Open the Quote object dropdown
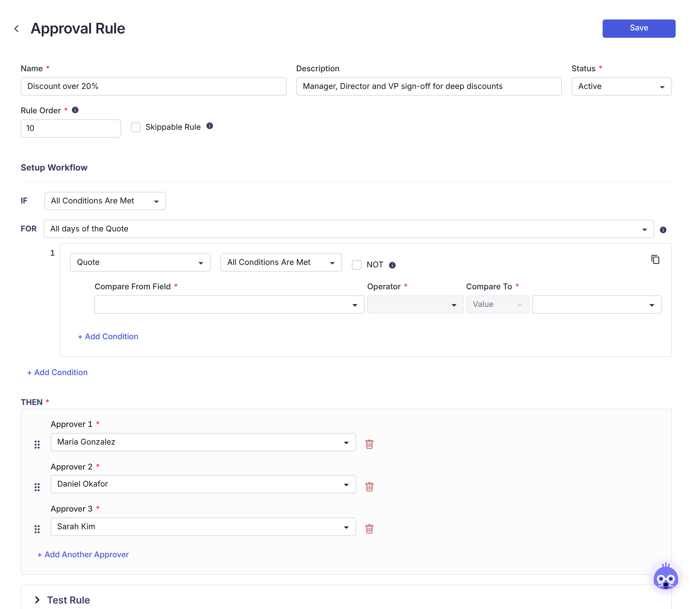Viewport: 700px width, 609px height. click(140, 262)
